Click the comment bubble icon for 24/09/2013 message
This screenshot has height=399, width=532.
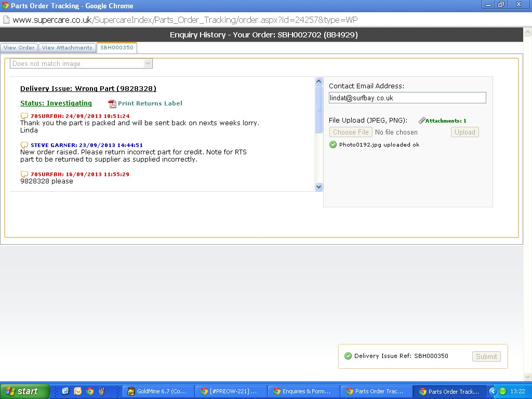[24, 116]
